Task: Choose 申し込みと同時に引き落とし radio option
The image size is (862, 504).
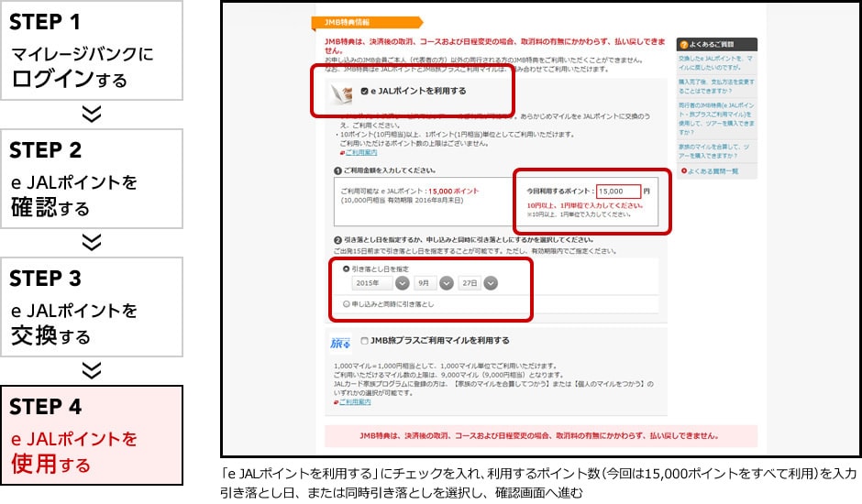Action: point(346,303)
